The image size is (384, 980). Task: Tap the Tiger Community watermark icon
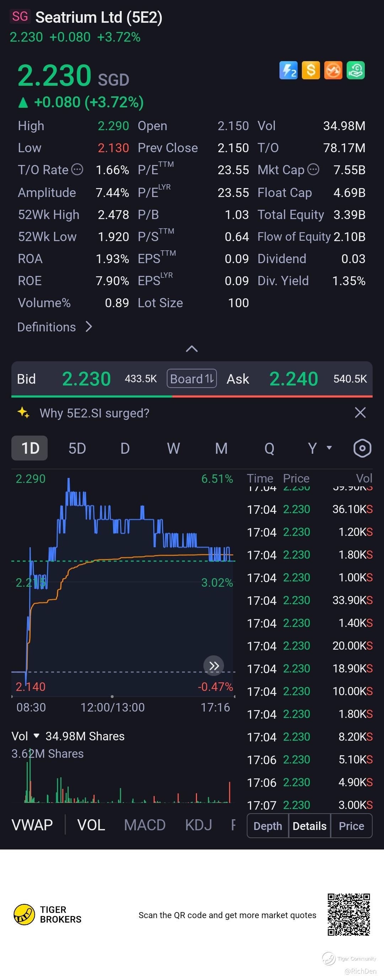tap(329, 959)
